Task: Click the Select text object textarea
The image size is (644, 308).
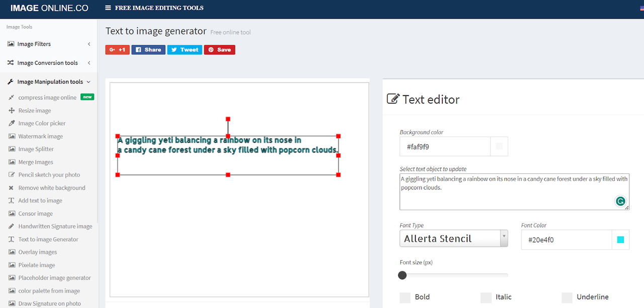Action: 514,191
